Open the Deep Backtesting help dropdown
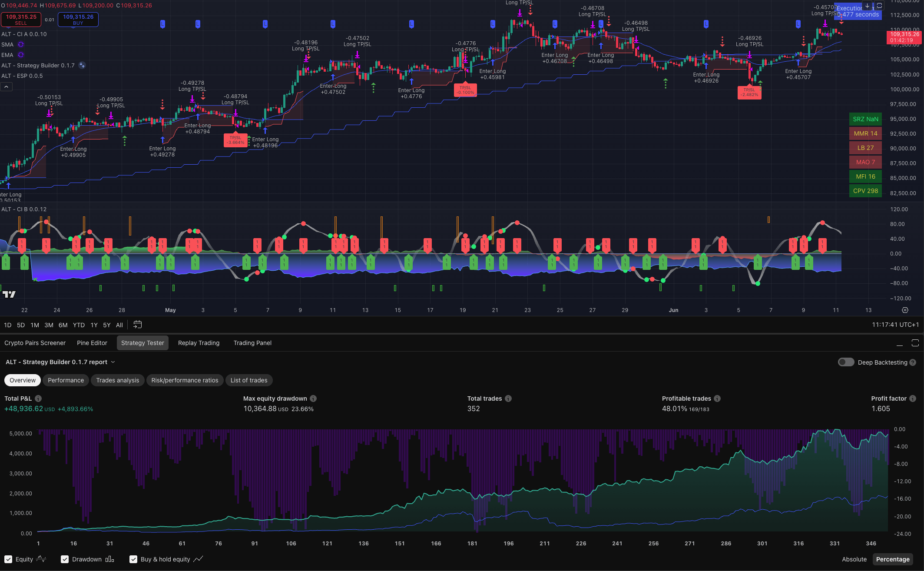The height and width of the screenshot is (571, 924). coord(912,362)
